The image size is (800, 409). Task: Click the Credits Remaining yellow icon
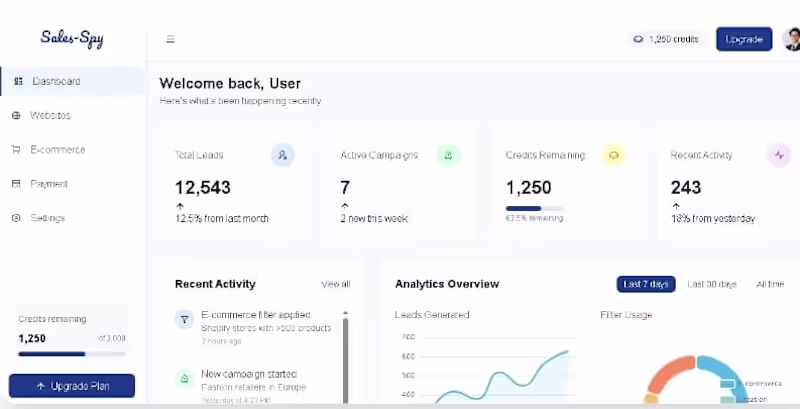point(614,155)
